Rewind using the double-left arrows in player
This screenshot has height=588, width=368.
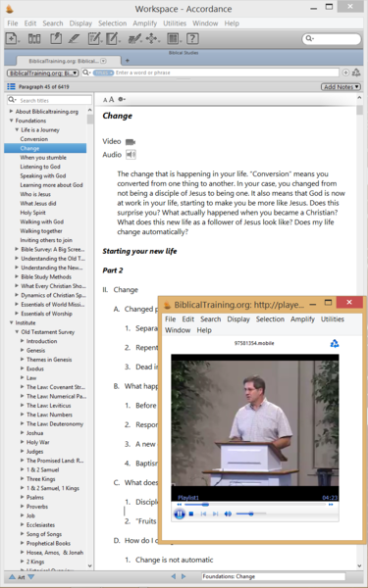180,505
